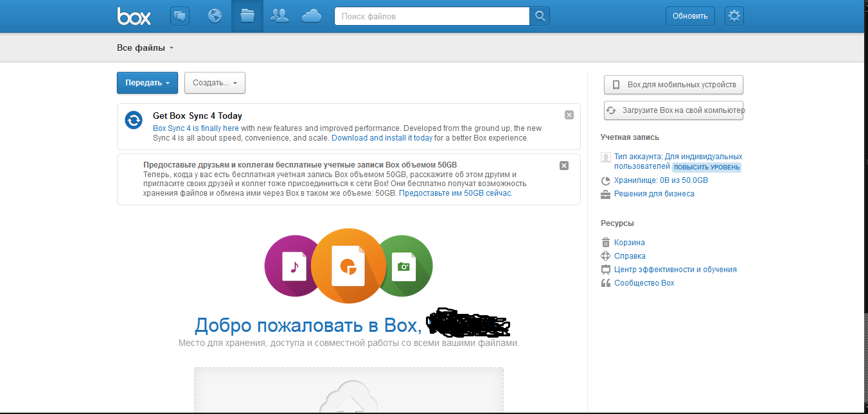This screenshot has width=868, height=414.
Task: Click the account avatar icon near Тип аккаунта
Action: tap(605, 157)
